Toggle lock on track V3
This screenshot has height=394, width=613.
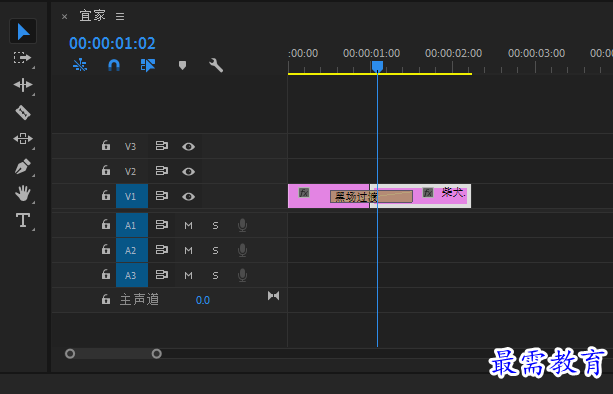point(106,146)
